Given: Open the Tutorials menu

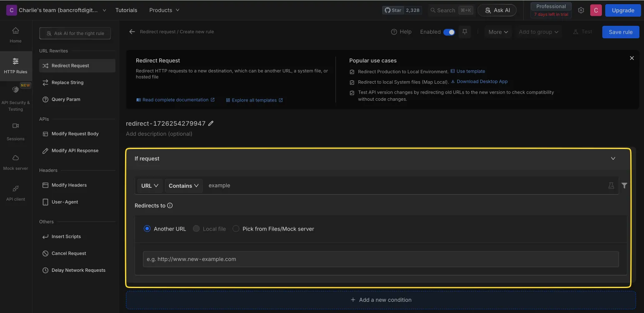Looking at the screenshot, I should 126,10.
